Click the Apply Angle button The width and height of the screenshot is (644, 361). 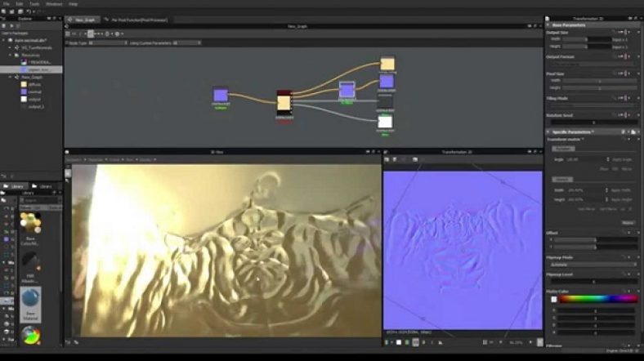coord(622,159)
